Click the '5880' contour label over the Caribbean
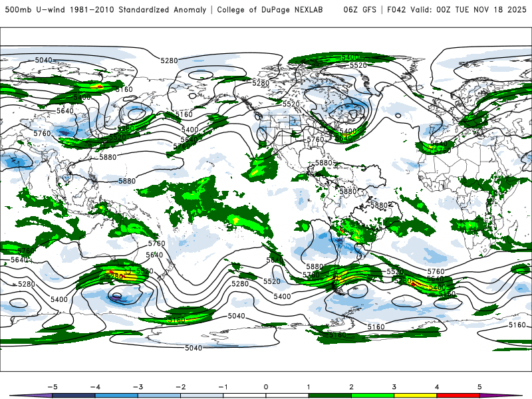This screenshot has height=399, width=532. tap(324, 163)
